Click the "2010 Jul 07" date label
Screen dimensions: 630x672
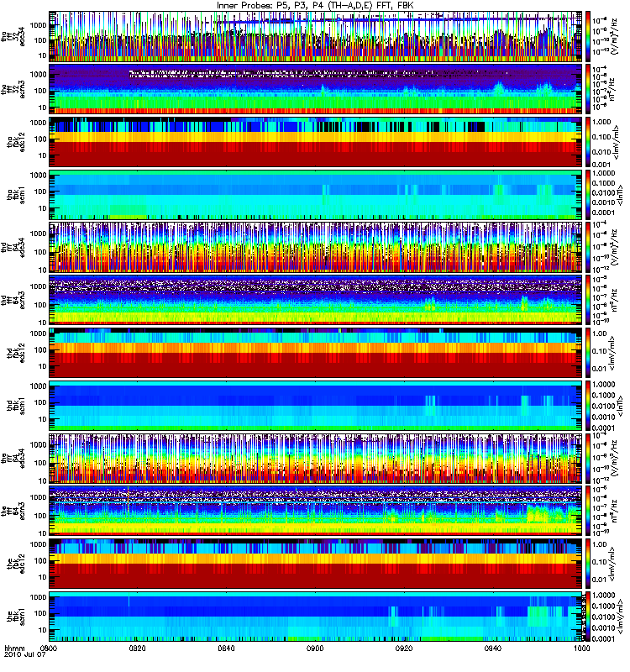tap(25, 655)
